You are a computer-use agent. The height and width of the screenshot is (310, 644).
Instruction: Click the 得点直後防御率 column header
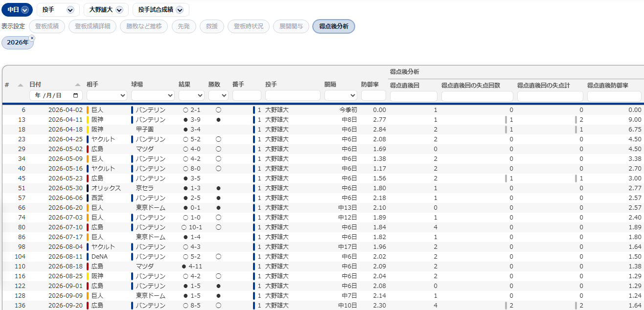click(607, 85)
